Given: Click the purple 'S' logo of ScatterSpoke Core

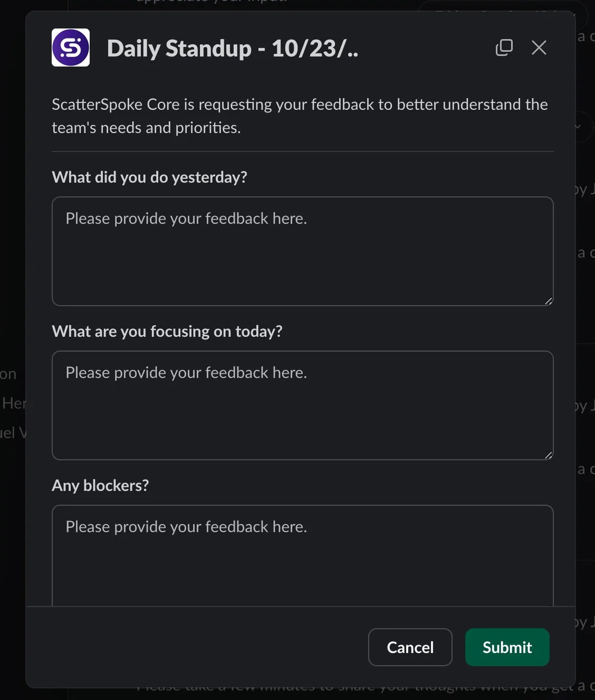Looking at the screenshot, I should click(70, 48).
